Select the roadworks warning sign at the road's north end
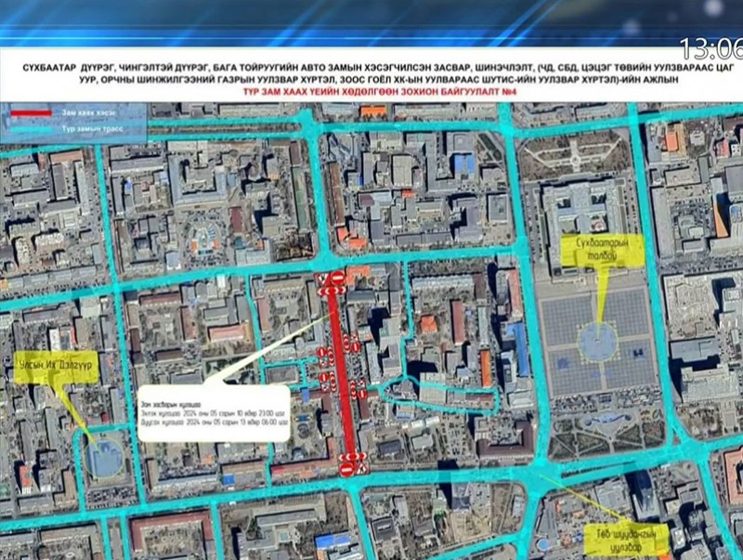 tap(322, 278)
